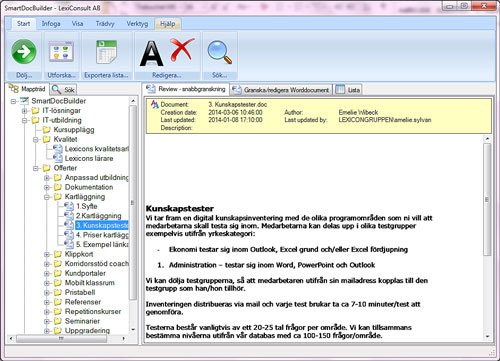Open the Hjälp ribbon tab
Image resolution: width=500 pixels, height=361 pixels.
(168, 24)
